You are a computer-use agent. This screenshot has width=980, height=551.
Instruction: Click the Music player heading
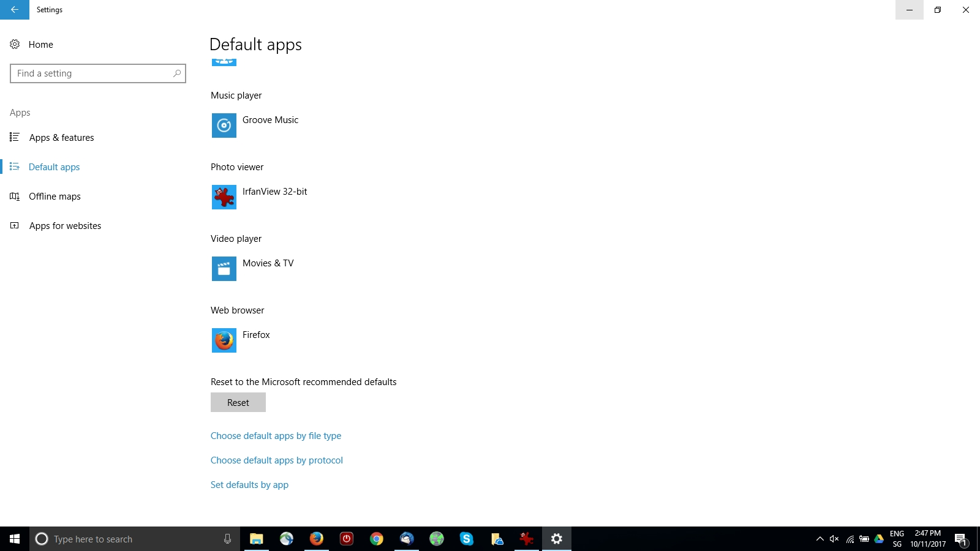point(236,96)
